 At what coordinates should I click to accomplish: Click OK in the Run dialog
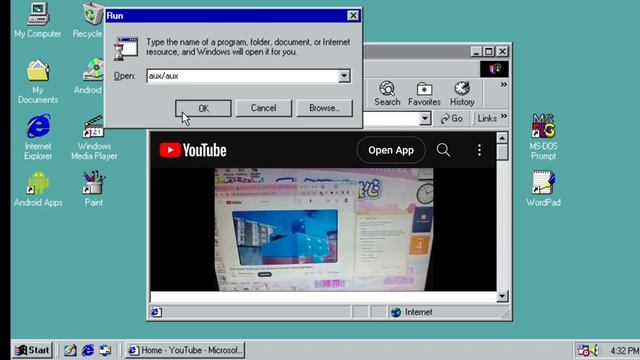[203, 108]
